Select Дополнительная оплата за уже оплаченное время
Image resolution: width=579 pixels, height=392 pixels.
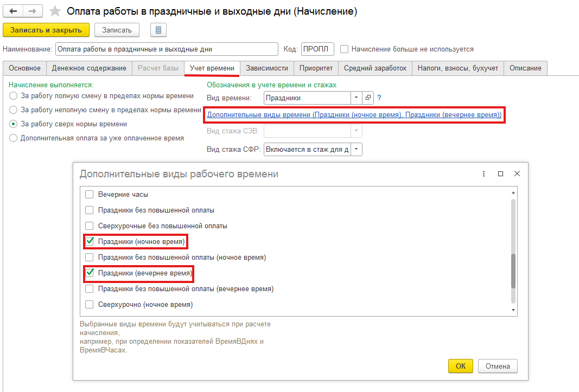click(13, 138)
